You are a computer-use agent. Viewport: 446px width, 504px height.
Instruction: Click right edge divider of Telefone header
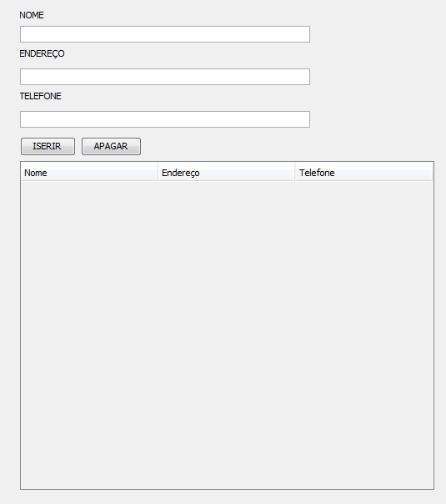click(432, 172)
